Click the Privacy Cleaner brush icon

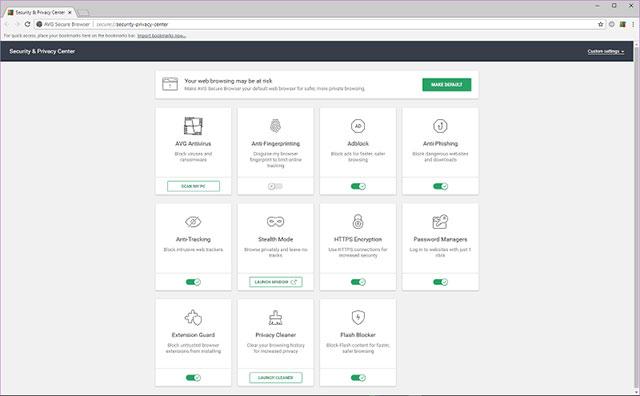276,317
